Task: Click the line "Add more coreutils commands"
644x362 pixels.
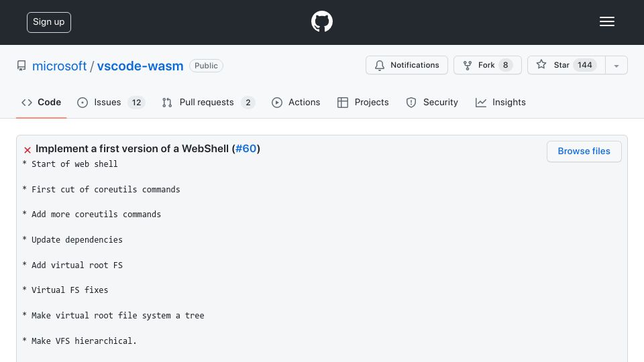Action: [96, 215]
